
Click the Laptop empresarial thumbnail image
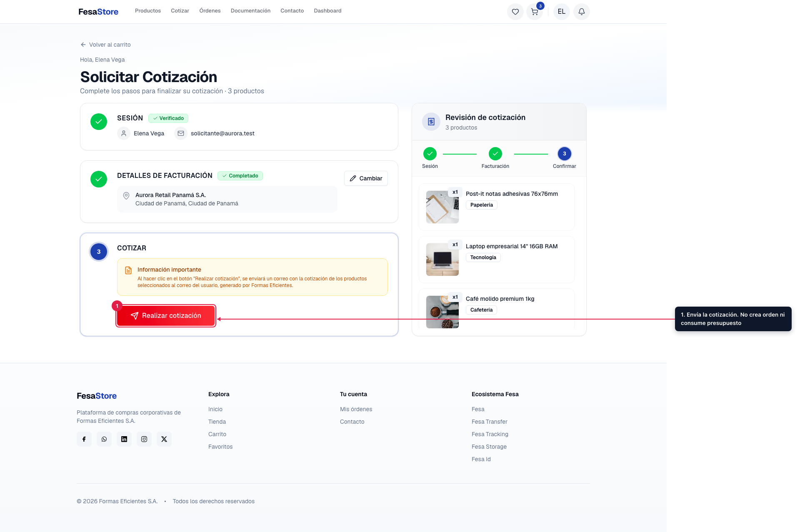click(442, 260)
